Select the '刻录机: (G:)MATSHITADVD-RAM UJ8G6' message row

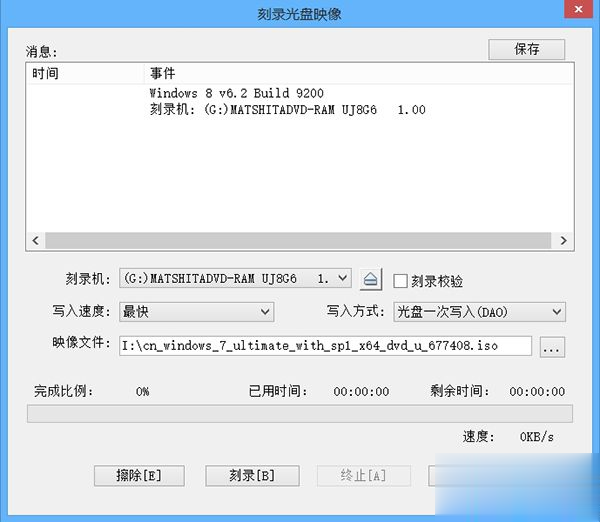[287, 110]
